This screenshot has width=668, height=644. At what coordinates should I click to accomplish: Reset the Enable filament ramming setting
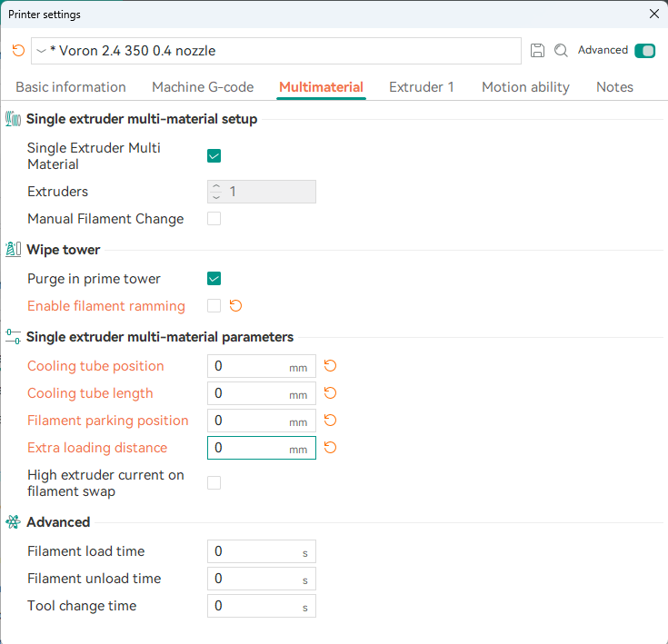(x=235, y=306)
